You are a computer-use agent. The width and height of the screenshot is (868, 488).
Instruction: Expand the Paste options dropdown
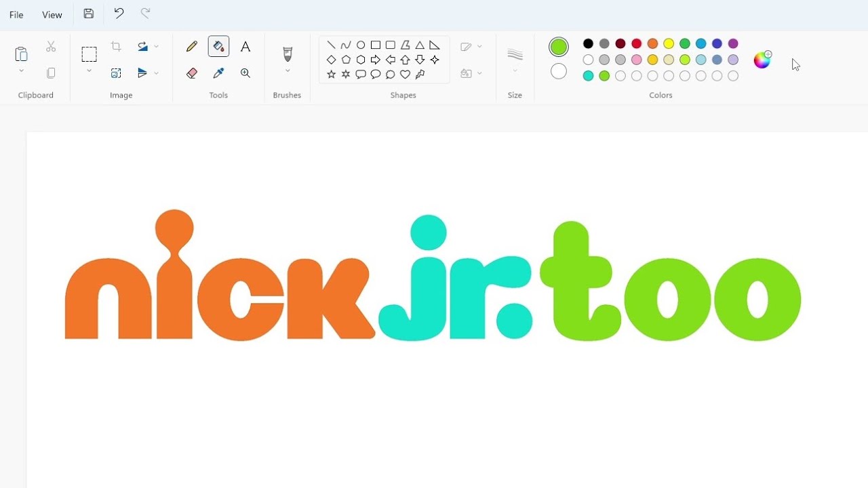pyautogui.click(x=21, y=71)
